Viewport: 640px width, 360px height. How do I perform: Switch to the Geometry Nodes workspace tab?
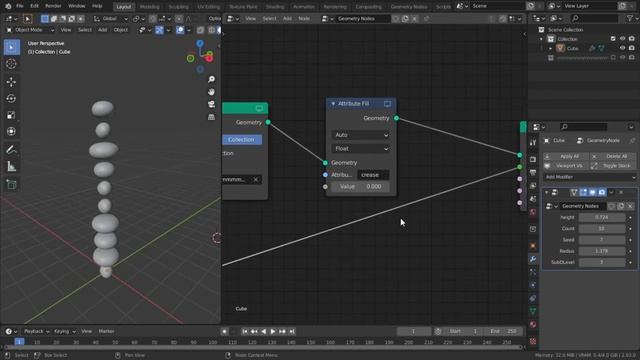tap(409, 7)
